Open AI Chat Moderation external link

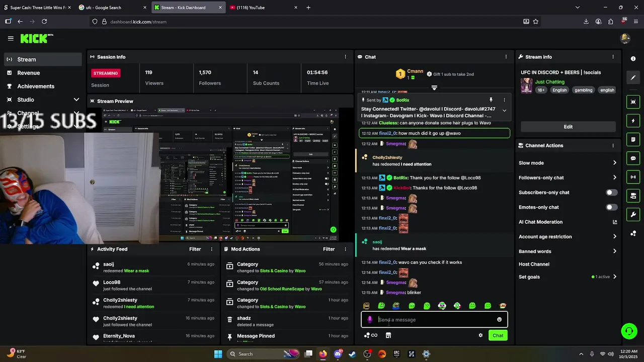coord(615,222)
